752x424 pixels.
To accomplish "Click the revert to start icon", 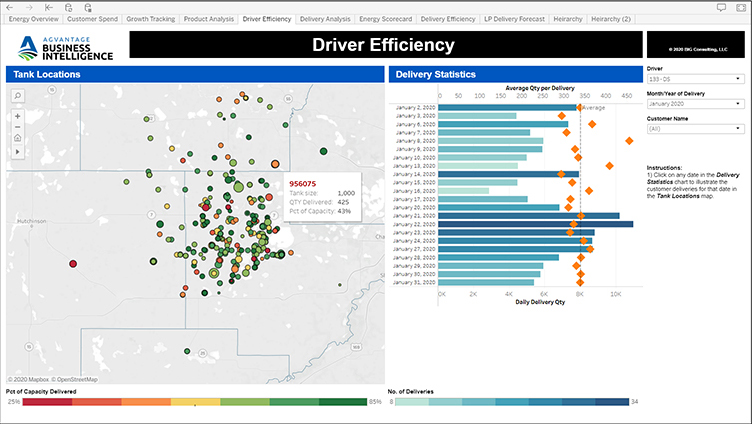I will (x=48, y=6).
